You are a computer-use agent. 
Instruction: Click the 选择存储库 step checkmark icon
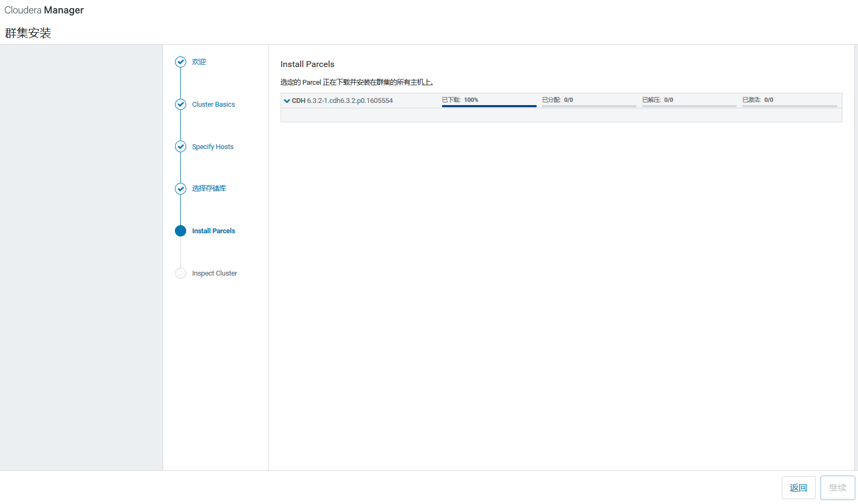181,189
